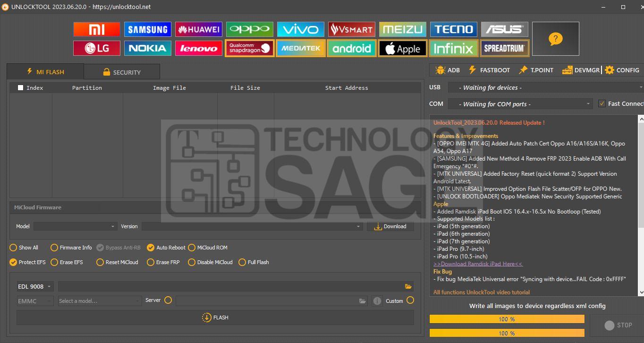Viewport: 644px width, 343px height.
Task: Select the LG brand logo
Action: (x=97, y=48)
